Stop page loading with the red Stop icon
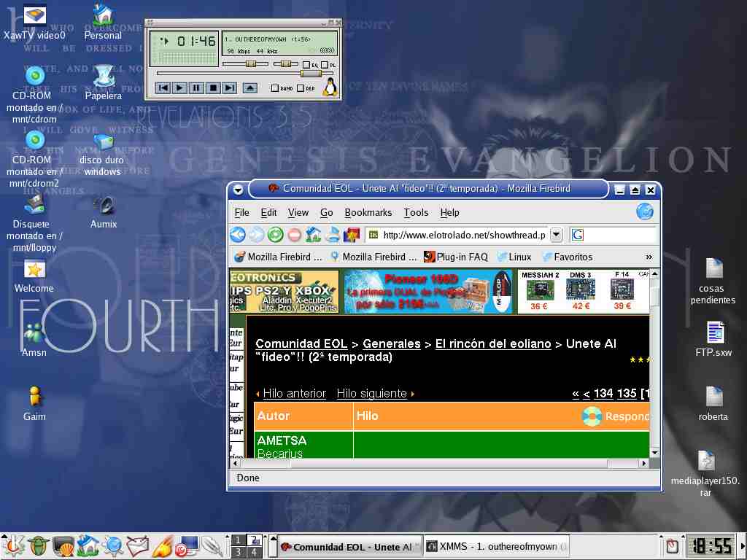Viewport: 747px width, 560px height. pyautogui.click(x=295, y=235)
